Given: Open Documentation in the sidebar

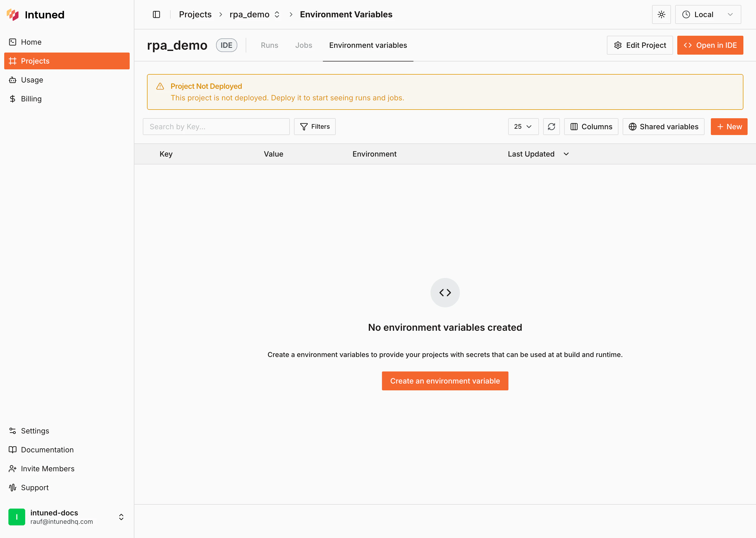Looking at the screenshot, I should coord(67,449).
